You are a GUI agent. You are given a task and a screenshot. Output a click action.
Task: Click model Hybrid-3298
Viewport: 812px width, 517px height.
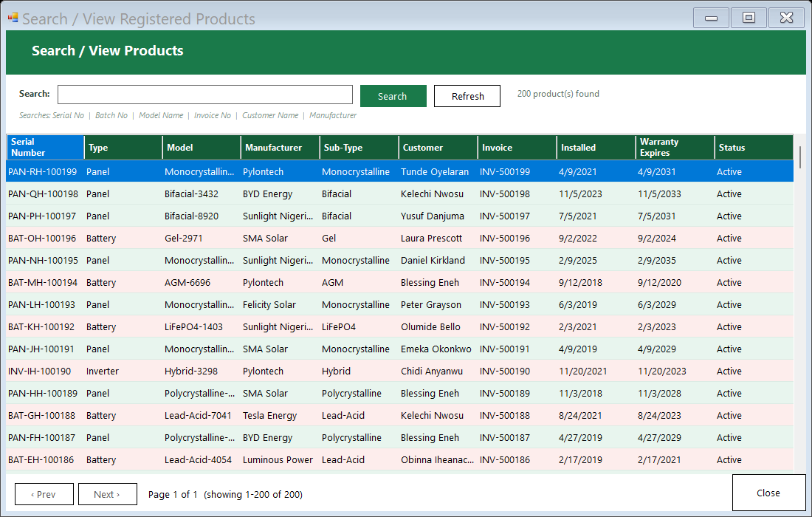pyautogui.click(x=191, y=371)
